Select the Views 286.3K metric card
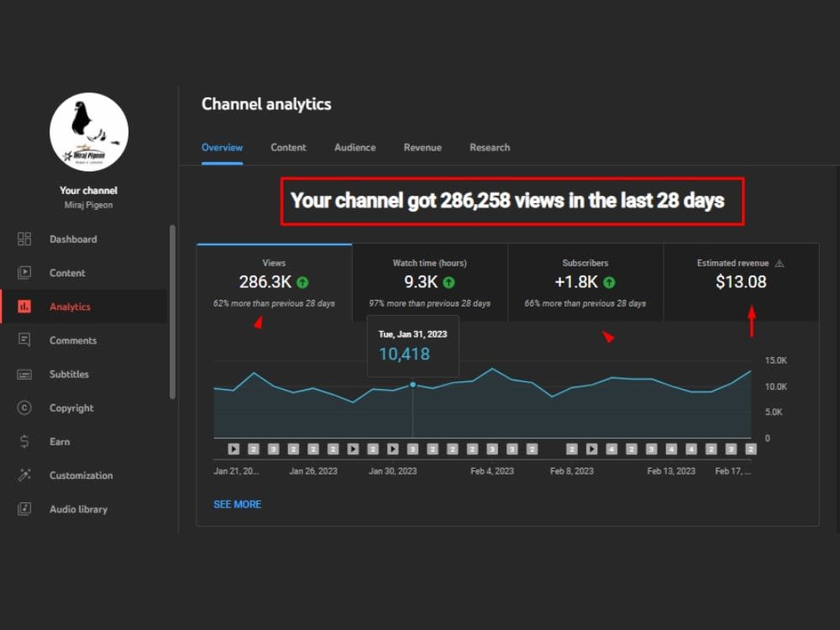This screenshot has height=630, width=840. click(x=275, y=283)
